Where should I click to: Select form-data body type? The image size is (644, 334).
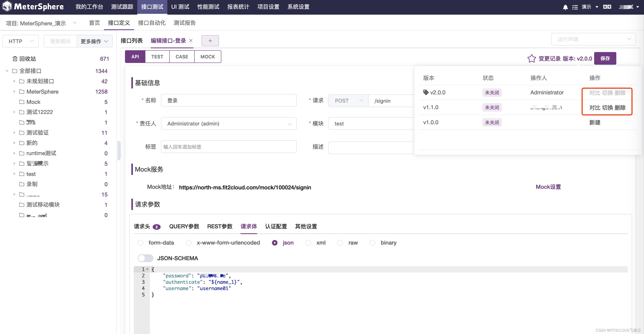coord(140,243)
